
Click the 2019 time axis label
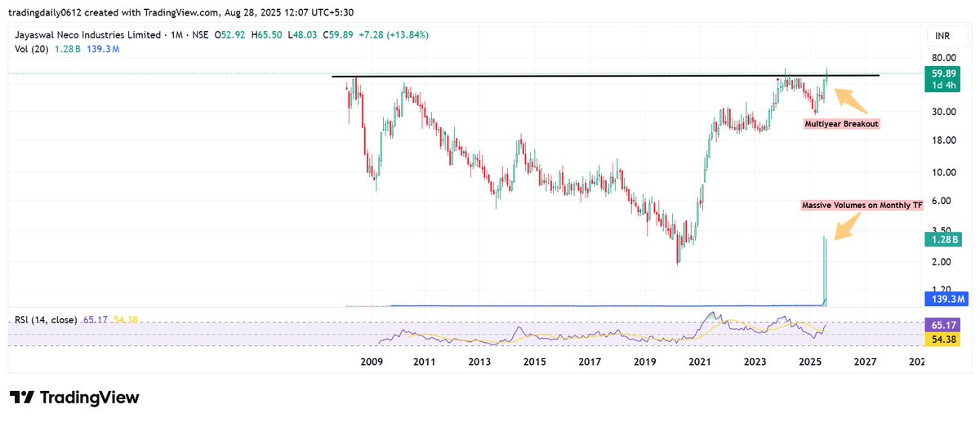coord(644,362)
